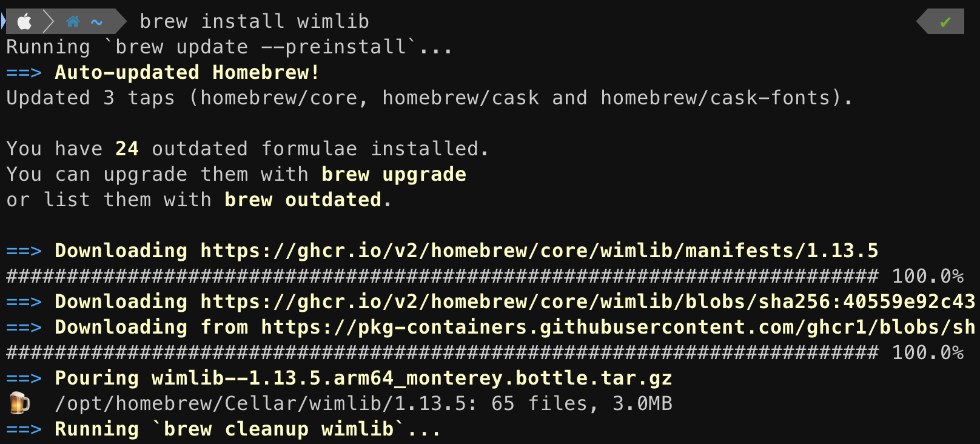
Task: Select the wimlib--1.13.5 bottle filename text
Action: tap(412, 377)
